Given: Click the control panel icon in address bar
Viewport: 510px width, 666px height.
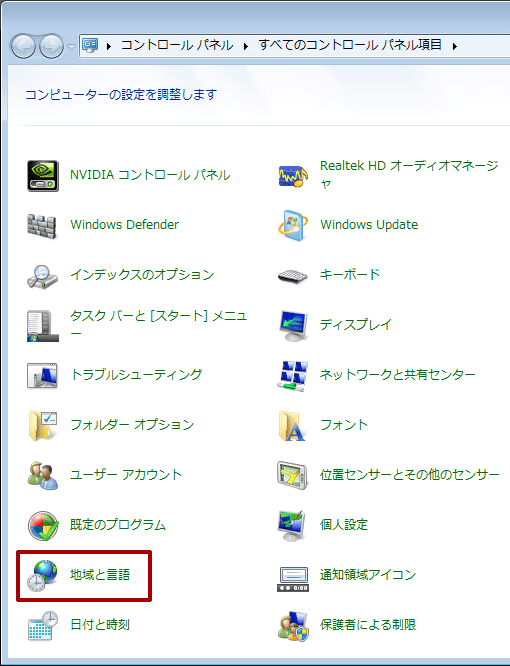Looking at the screenshot, I should (x=90, y=45).
